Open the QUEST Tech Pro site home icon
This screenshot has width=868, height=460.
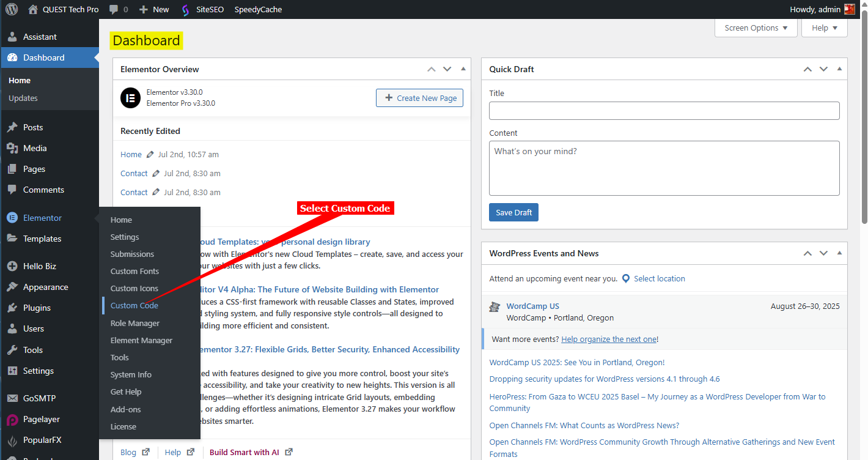33,9
